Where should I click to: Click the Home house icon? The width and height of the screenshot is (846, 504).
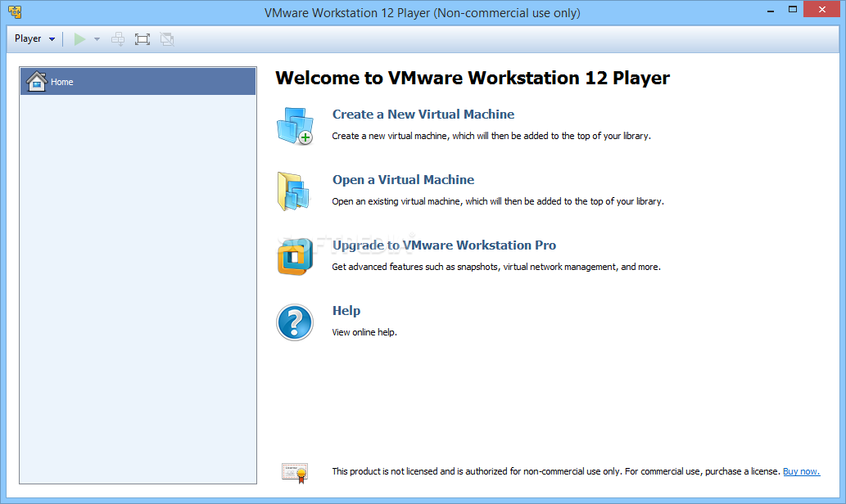37,81
